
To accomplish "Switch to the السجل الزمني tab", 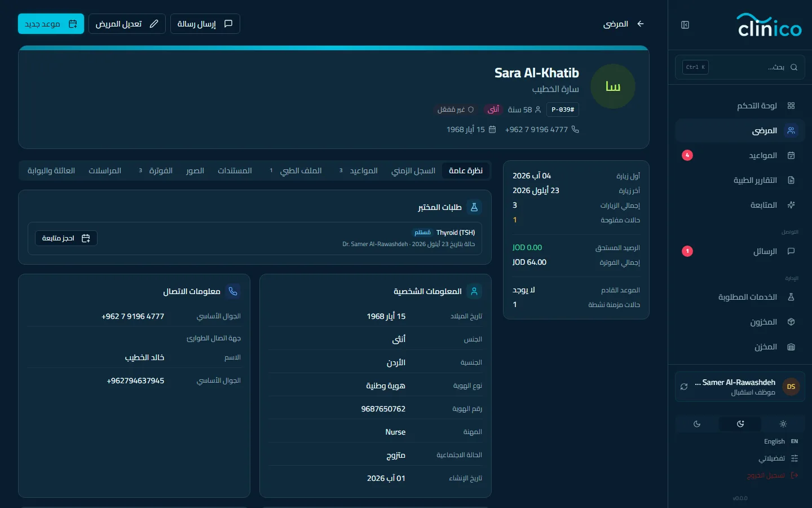I will pyautogui.click(x=413, y=170).
